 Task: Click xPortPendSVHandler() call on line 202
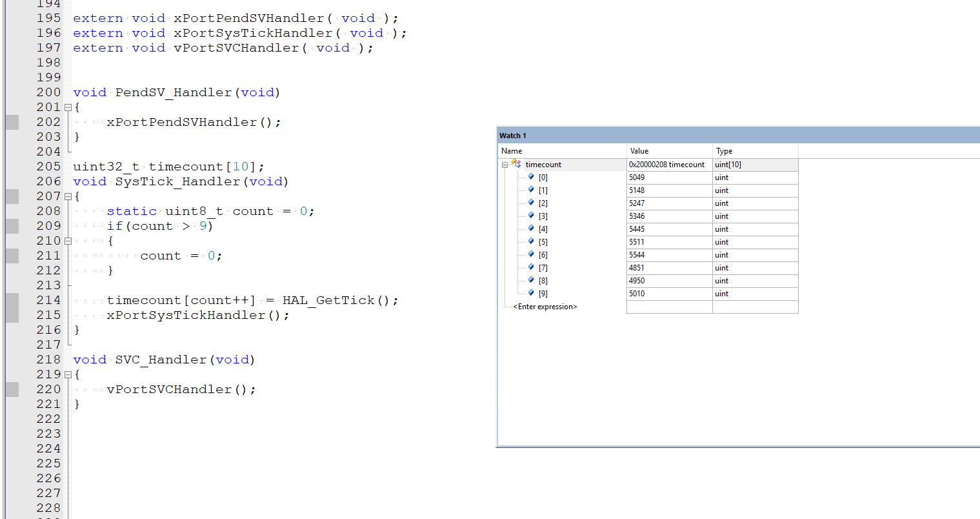coord(194,122)
